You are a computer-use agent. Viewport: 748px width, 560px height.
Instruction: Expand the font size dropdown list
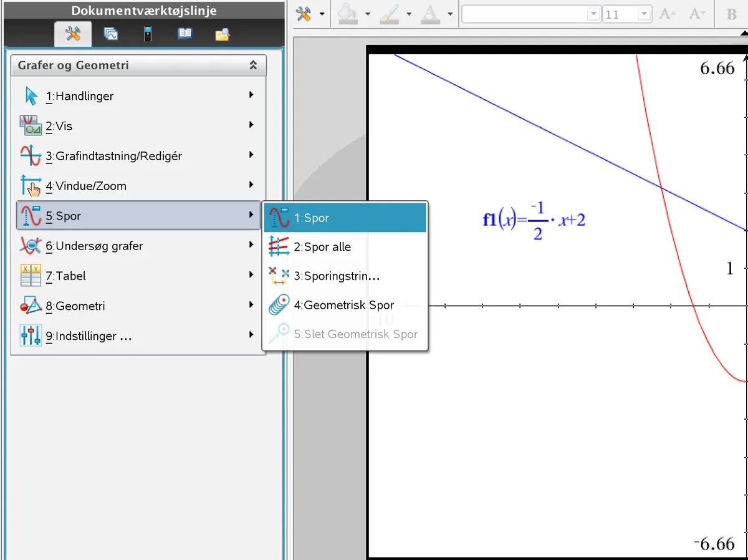point(645,14)
